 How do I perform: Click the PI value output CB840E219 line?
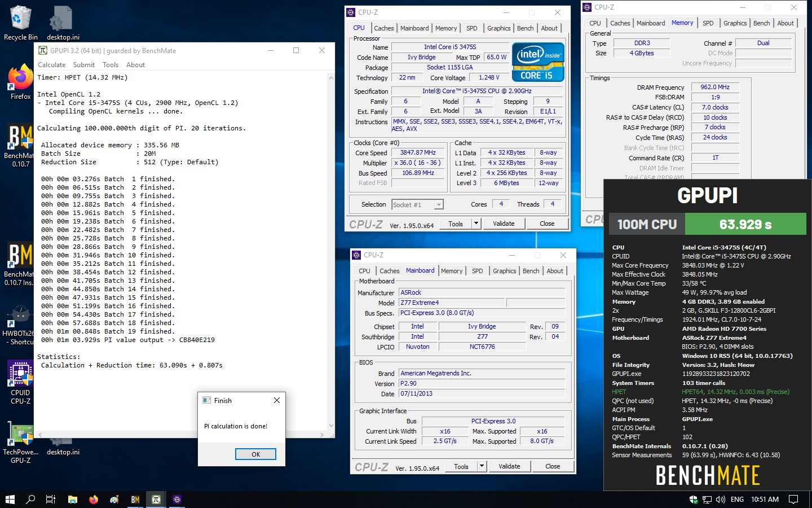click(x=128, y=340)
